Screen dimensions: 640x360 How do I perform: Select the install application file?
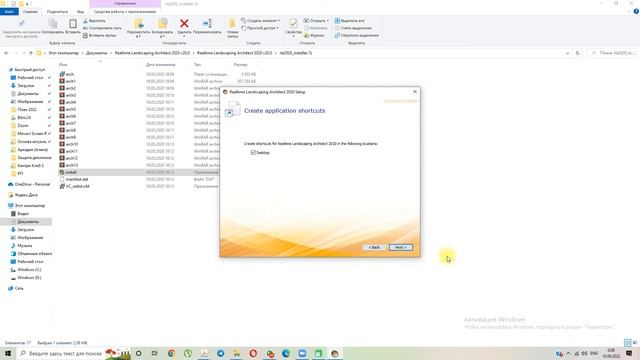tap(71, 172)
